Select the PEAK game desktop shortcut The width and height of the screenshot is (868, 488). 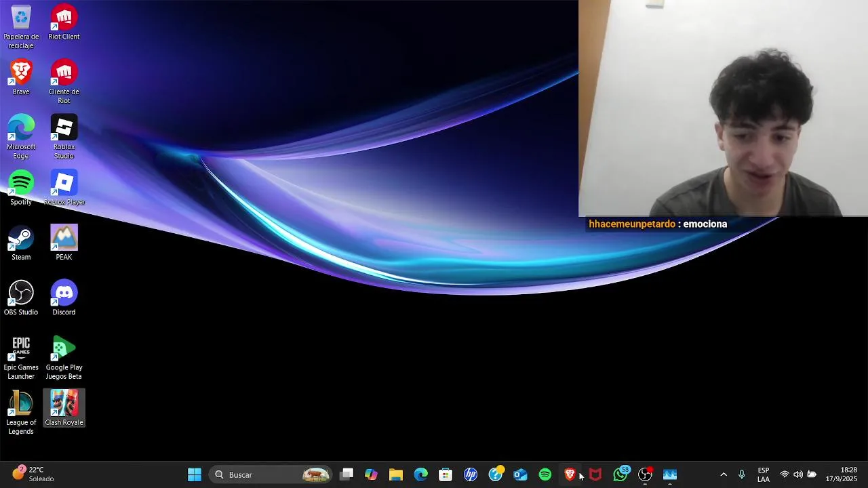tap(64, 243)
